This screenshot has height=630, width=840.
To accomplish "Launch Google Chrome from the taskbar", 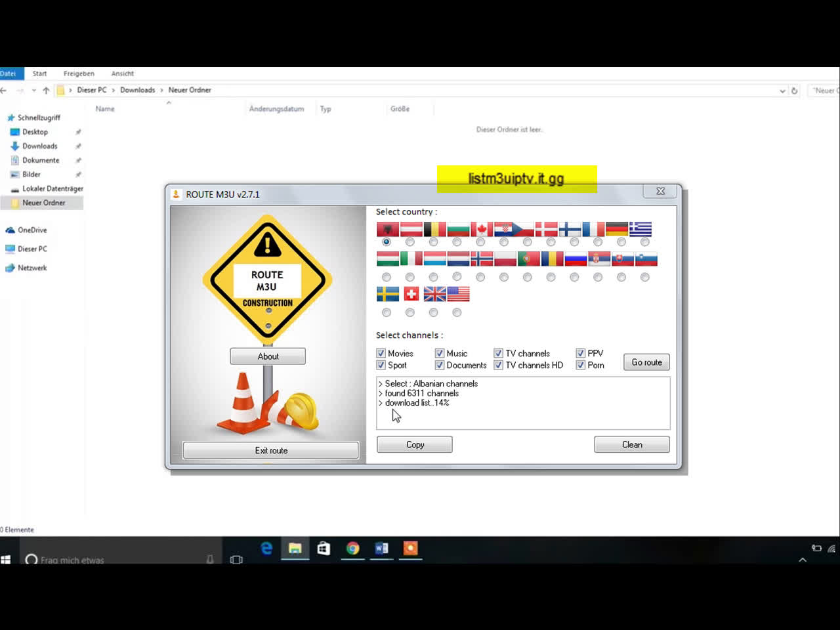I will click(x=353, y=549).
